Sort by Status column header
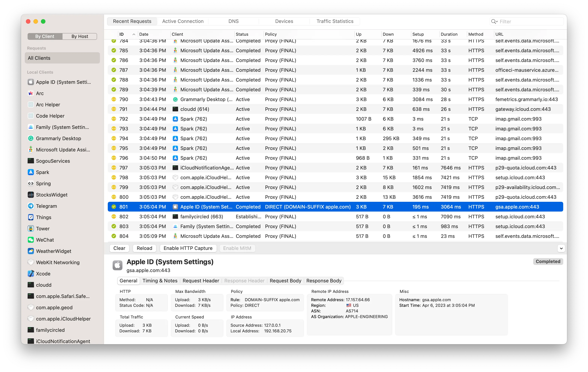The image size is (588, 372). pyautogui.click(x=249, y=34)
